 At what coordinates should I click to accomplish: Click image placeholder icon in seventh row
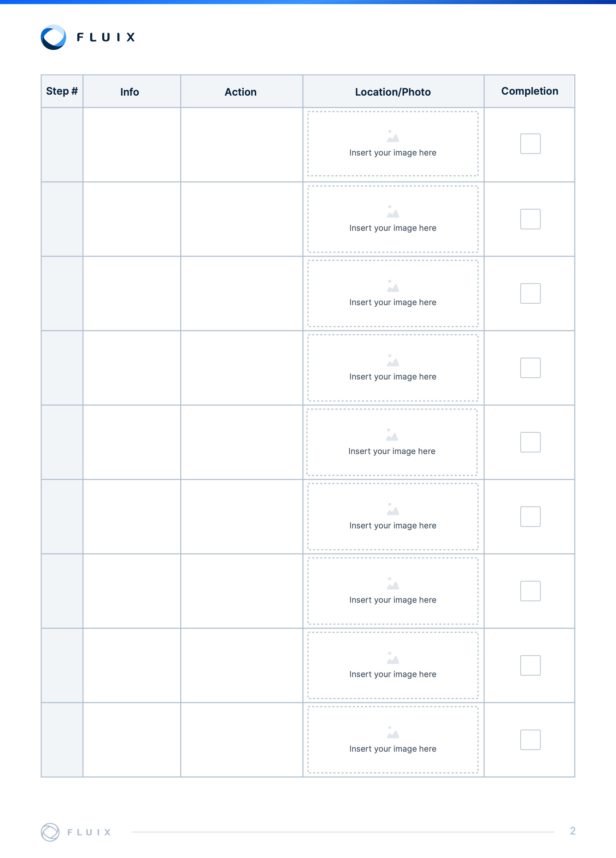click(392, 583)
